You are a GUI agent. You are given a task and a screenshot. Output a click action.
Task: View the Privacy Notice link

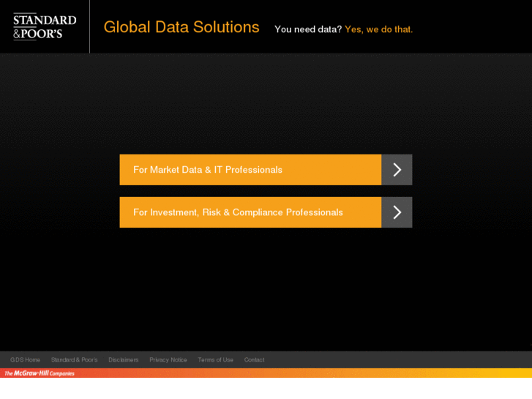click(168, 359)
